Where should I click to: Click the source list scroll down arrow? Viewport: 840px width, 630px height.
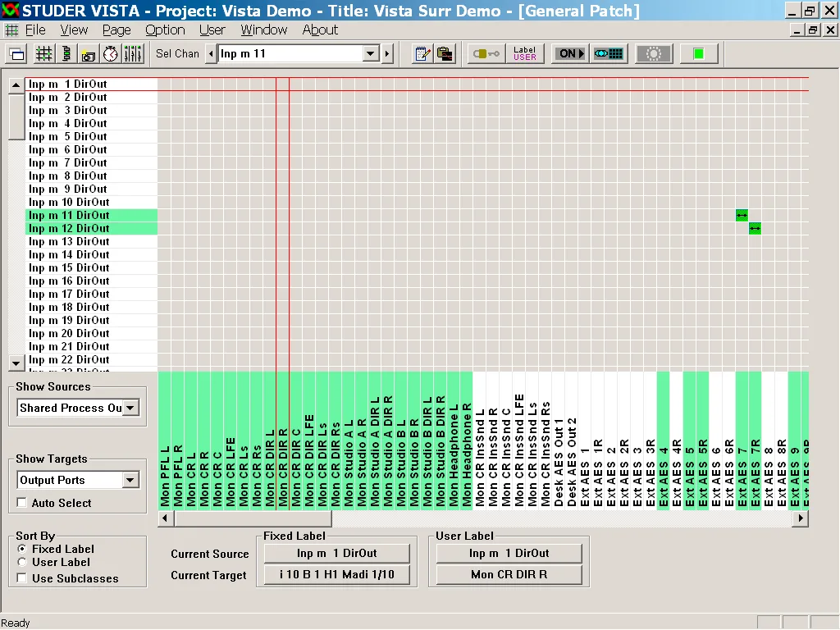pyautogui.click(x=16, y=363)
